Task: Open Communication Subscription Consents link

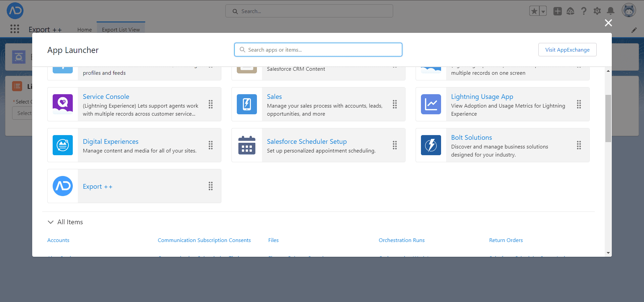Action: [x=204, y=240]
